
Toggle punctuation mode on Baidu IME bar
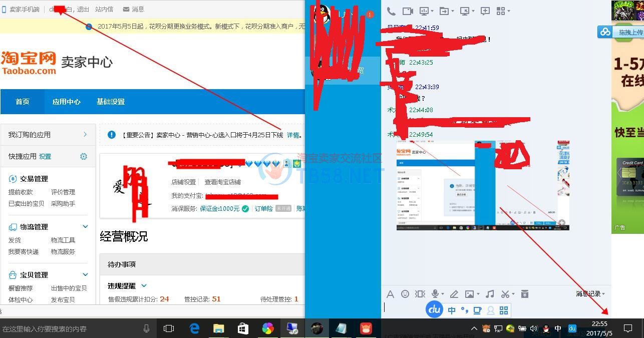465,310
